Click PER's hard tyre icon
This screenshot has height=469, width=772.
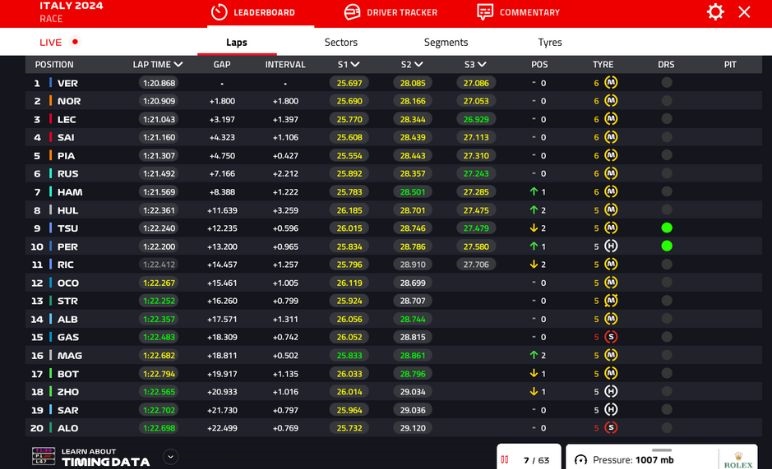611,246
